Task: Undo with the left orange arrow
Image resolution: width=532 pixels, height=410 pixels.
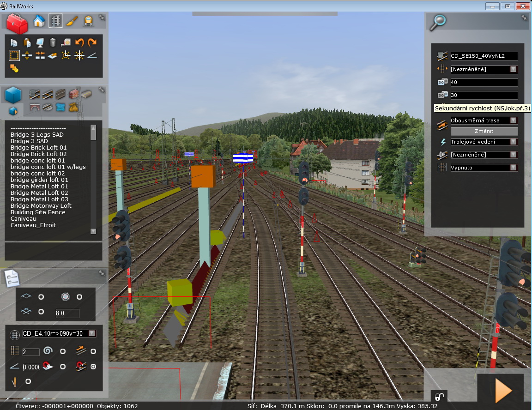Action: point(79,42)
